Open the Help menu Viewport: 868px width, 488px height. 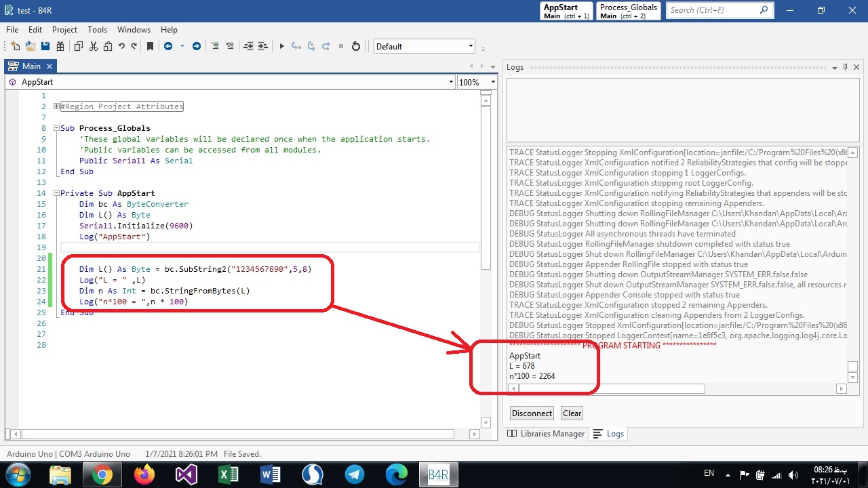point(169,30)
